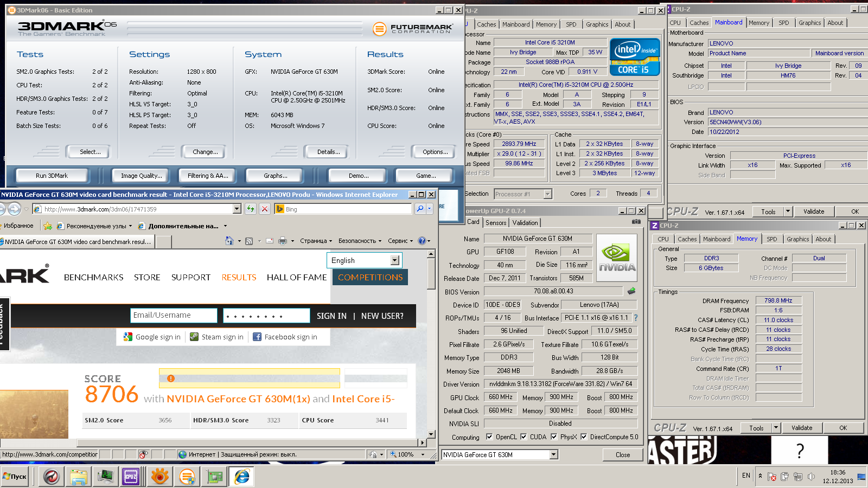Toggle the DirectCompute 5.0 checkbox
The height and width of the screenshot is (488, 868).
(584, 436)
